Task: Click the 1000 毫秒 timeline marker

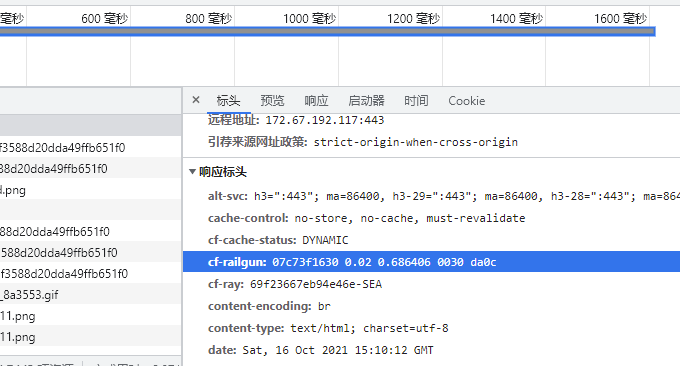Action: pos(309,19)
